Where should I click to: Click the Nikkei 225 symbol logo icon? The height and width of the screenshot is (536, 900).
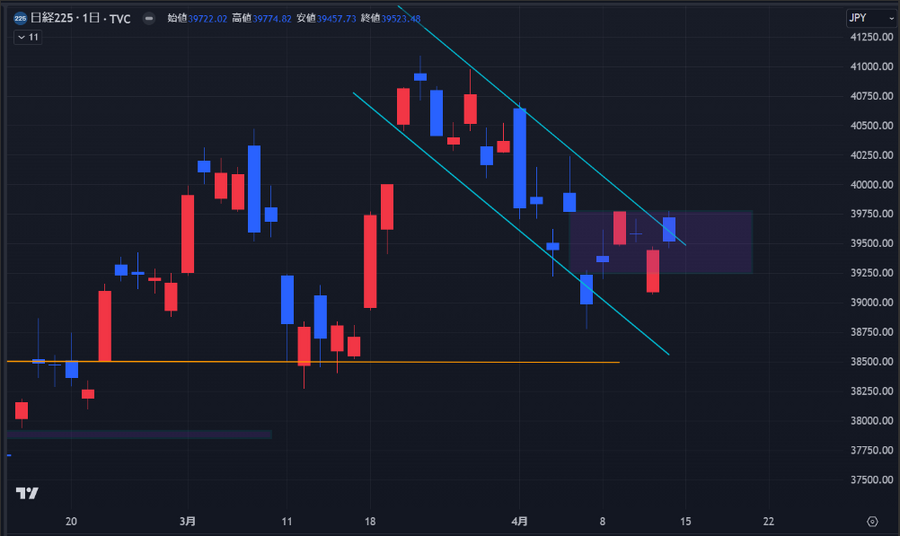pos(20,18)
